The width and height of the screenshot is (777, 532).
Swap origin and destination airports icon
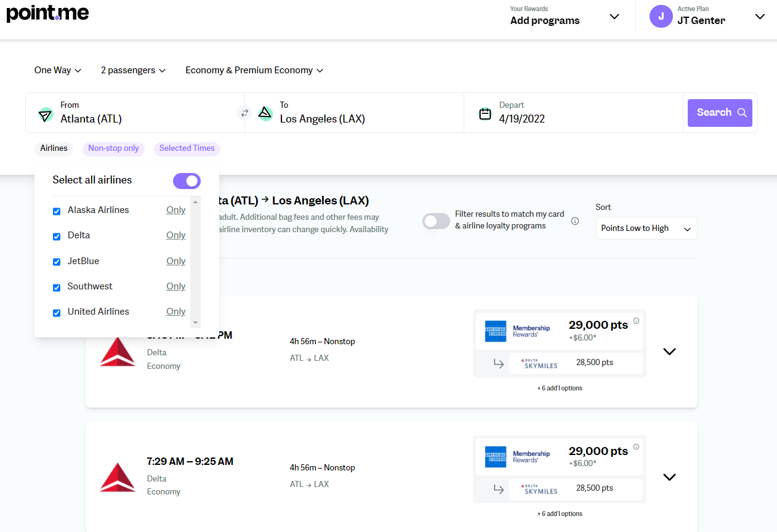click(x=244, y=113)
